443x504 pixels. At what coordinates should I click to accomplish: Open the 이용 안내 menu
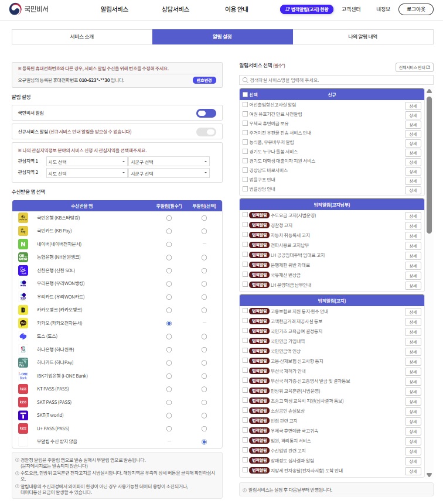[x=237, y=9]
